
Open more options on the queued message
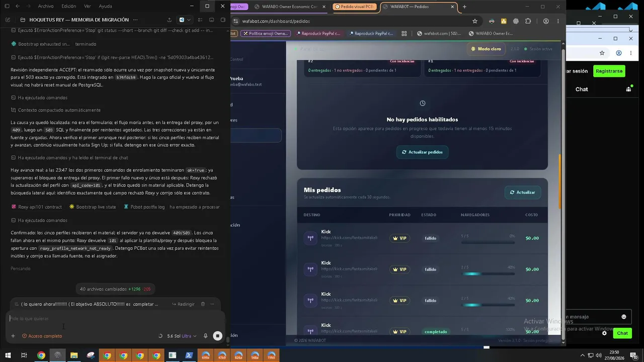point(212,304)
